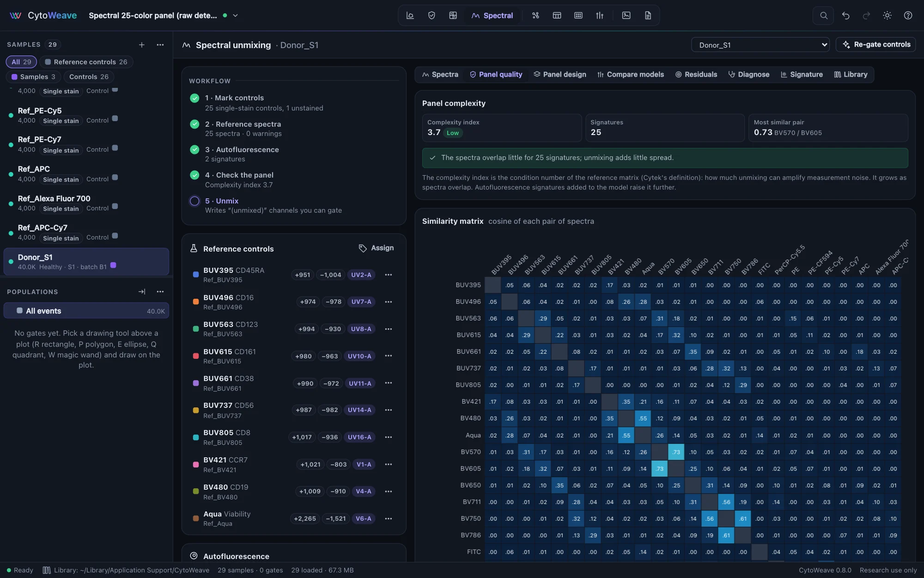The height and width of the screenshot is (578, 924).
Task: Select the 5 · Unmix workflow step circle
Action: coord(195,201)
